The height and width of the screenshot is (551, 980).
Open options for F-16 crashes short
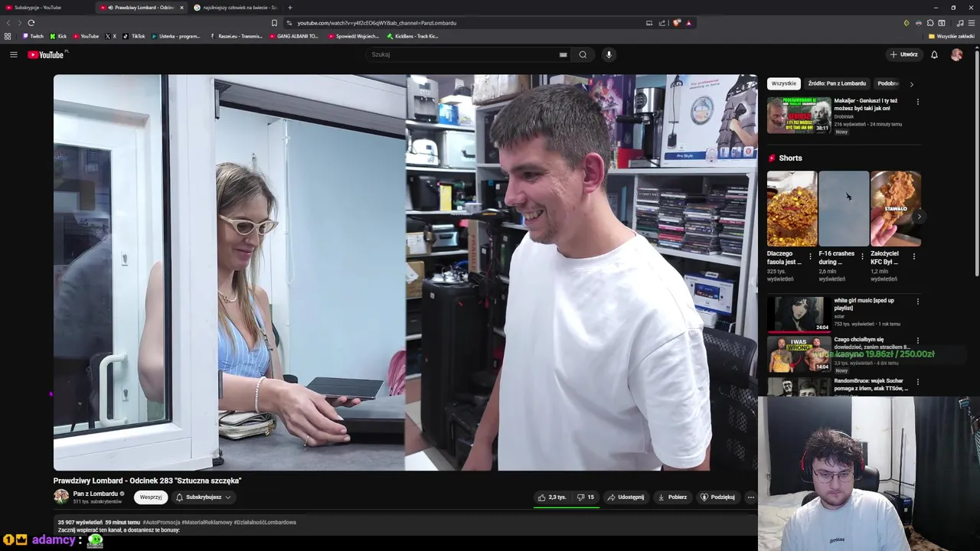[x=862, y=256]
